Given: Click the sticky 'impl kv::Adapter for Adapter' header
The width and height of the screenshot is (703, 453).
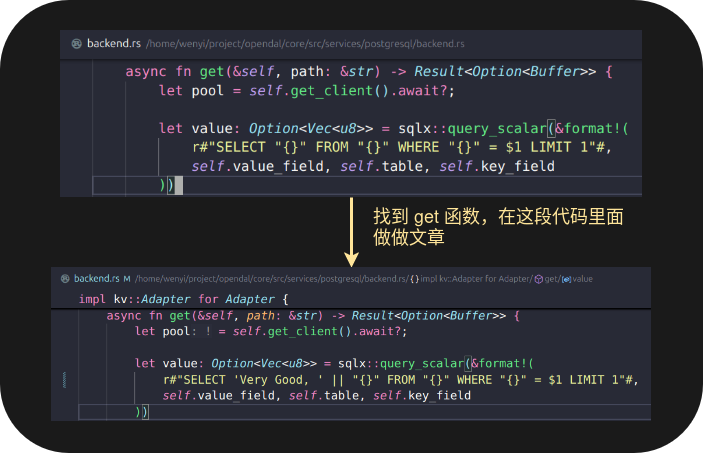Looking at the screenshot, I should pos(183,299).
